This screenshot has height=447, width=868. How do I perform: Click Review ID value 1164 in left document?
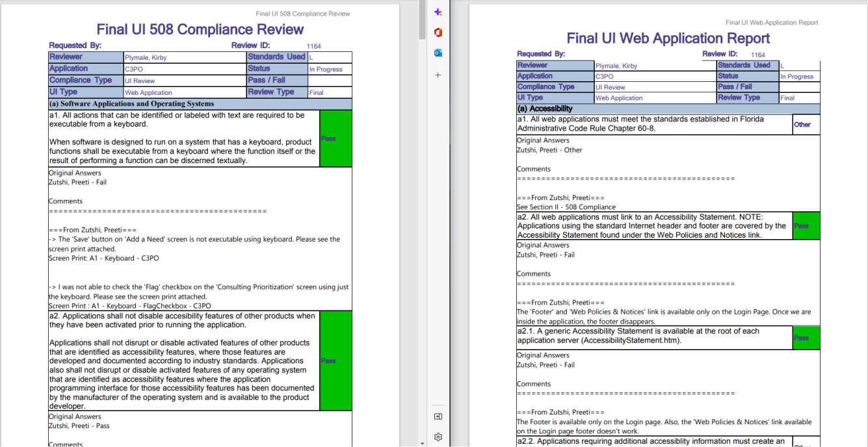tap(314, 46)
